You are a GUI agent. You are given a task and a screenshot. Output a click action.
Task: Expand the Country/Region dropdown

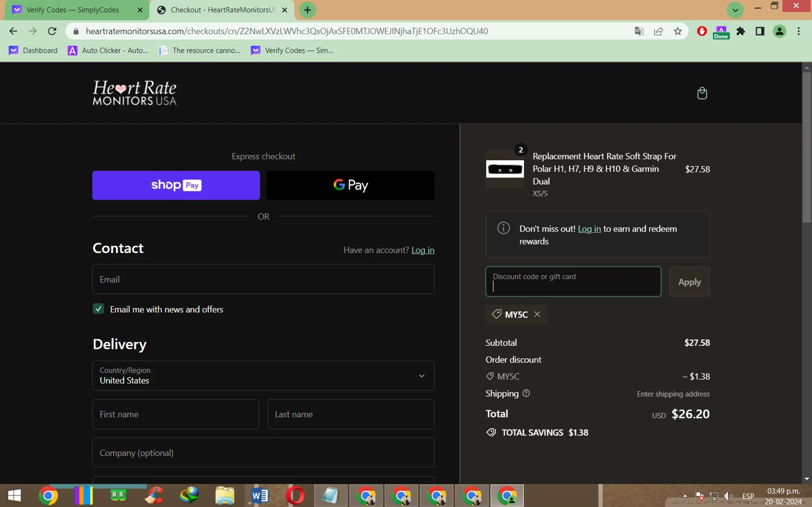click(x=263, y=376)
